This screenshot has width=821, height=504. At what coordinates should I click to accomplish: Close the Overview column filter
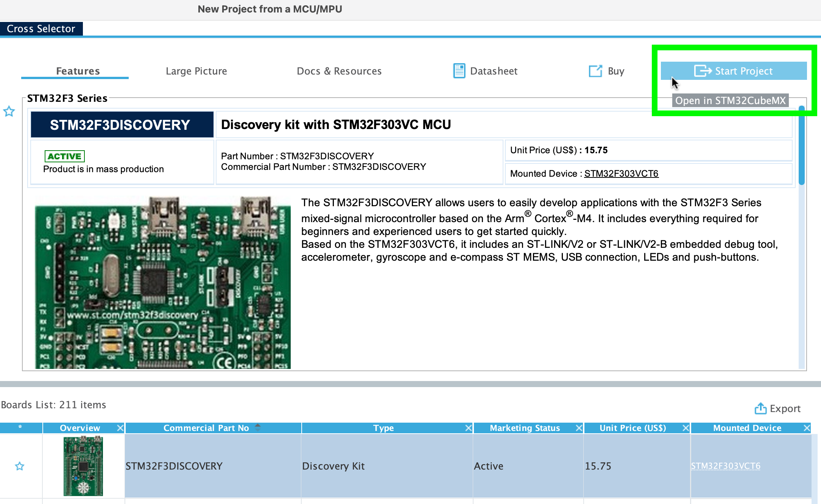120,428
